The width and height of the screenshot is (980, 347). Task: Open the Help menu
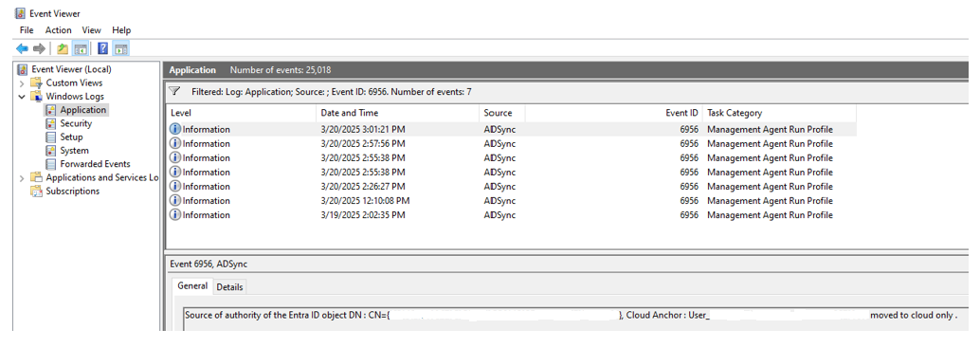click(121, 30)
